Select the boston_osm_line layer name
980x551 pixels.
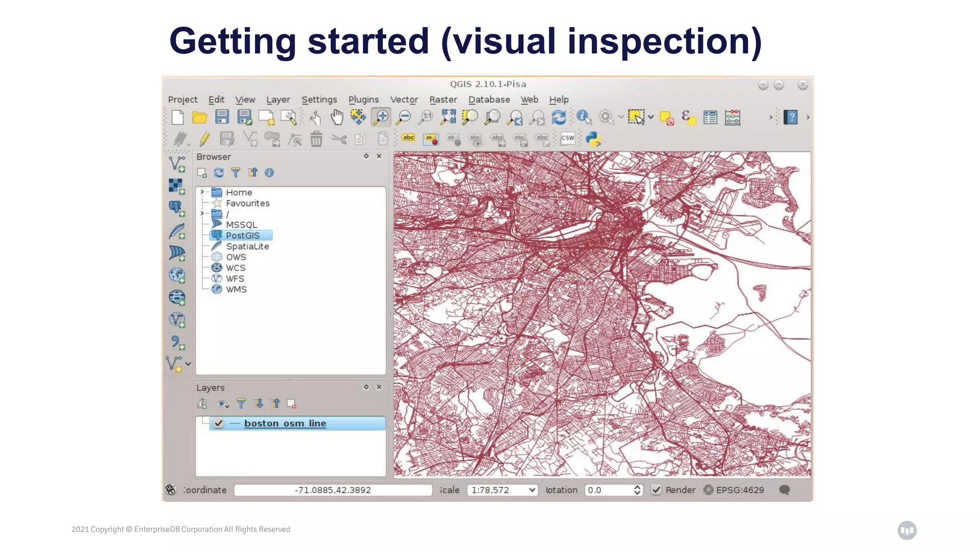[x=285, y=423]
